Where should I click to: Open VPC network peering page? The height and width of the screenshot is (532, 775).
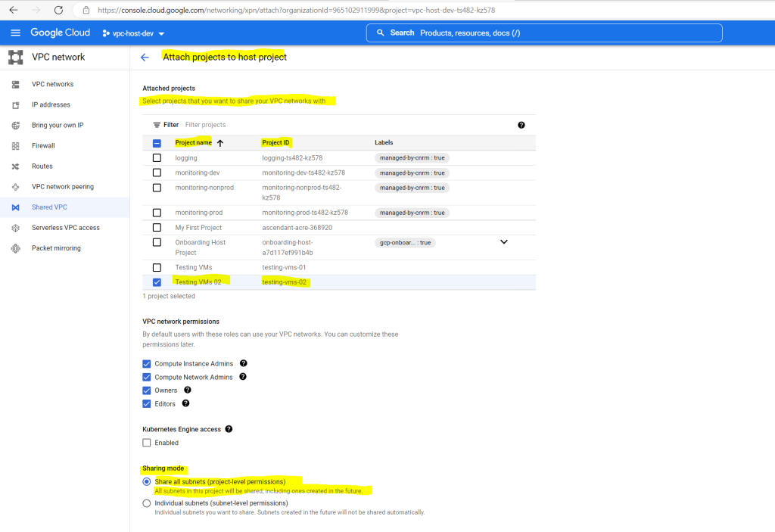click(x=63, y=187)
